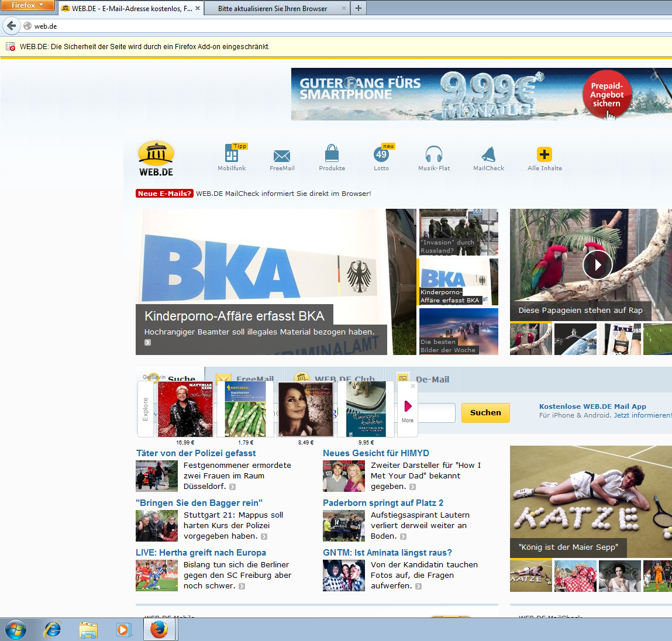
Task: Click arrow icon after Düsseldorf teaser
Action: coord(232,487)
